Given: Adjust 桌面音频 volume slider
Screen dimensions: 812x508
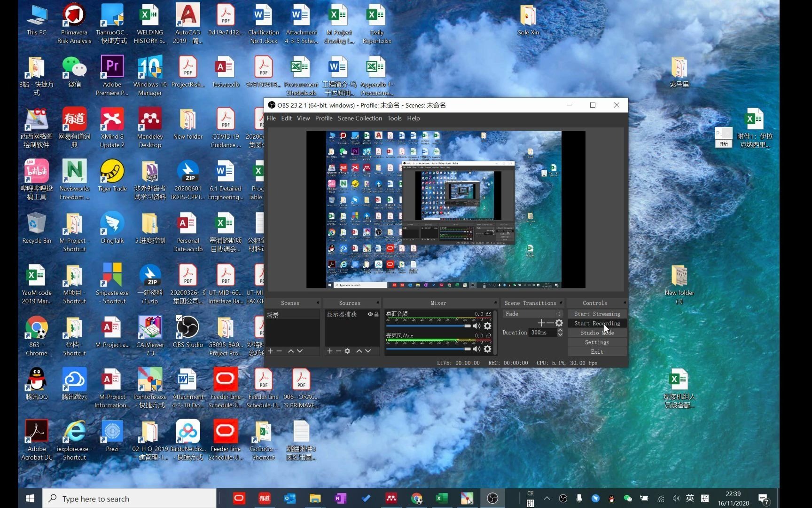Looking at the screenshot, I should 428,326.
